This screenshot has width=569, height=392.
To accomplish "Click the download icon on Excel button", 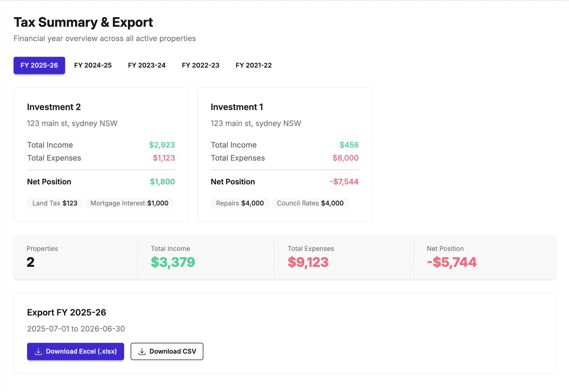I will (x=38, y=351).
